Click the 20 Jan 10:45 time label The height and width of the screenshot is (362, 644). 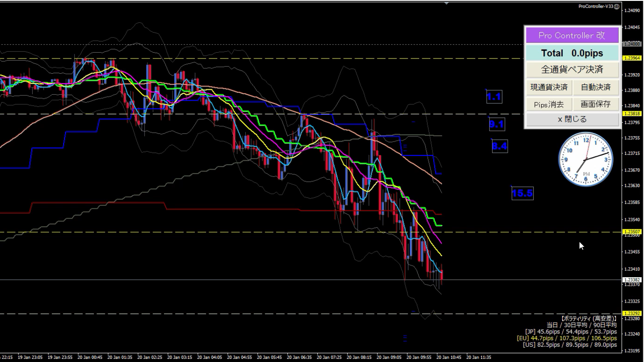click(449, 358)
